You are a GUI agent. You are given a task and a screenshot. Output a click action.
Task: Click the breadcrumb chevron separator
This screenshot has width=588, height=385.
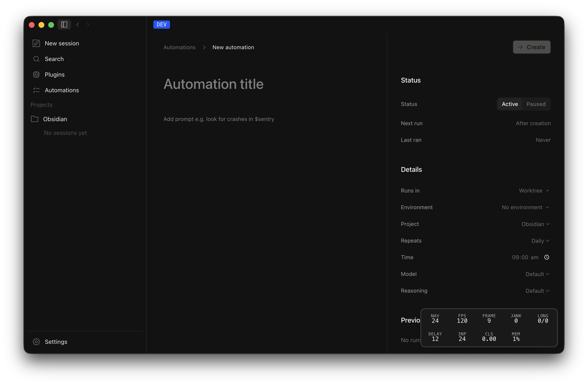click(x=204, y=47)
